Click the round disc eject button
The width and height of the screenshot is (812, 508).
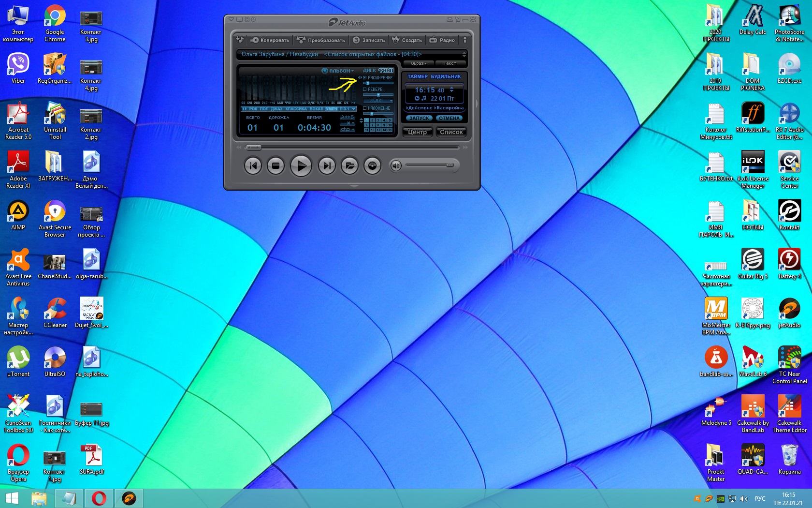pyautogui.click(x=372, y=166)
